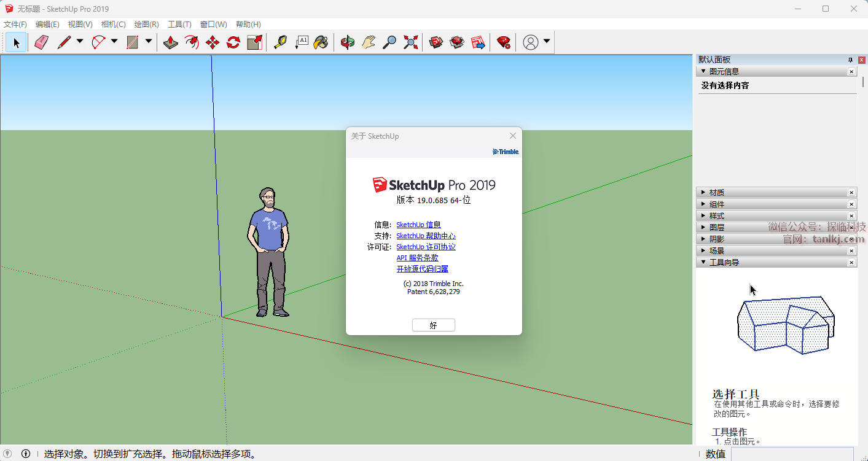Image resolution: width=868 pixels, height=461 pixels.
Task: Activate the Paint Bucket tool
Action: tap(321, 42)
